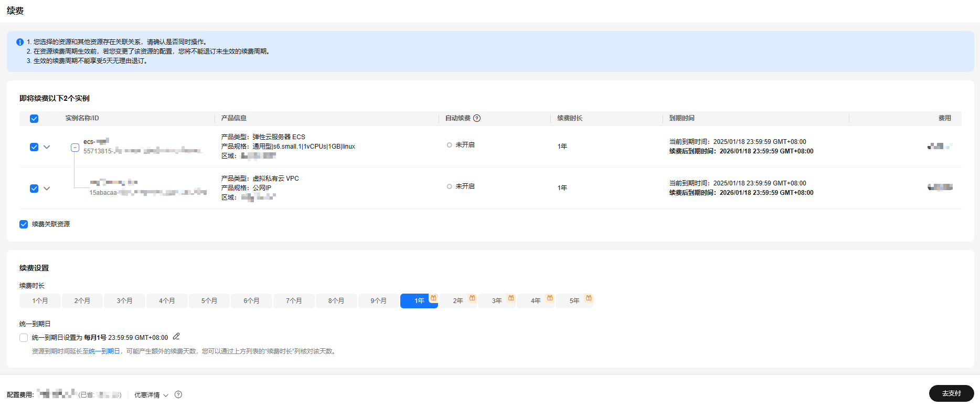Click the help icon next to 优惠详情
This screenshot has width=980, height=406.
click(x=178, y=394)
